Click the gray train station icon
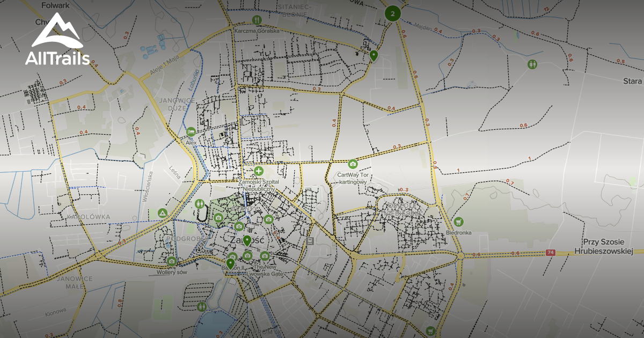Screen dimensions: 644x338 [310, 241]
